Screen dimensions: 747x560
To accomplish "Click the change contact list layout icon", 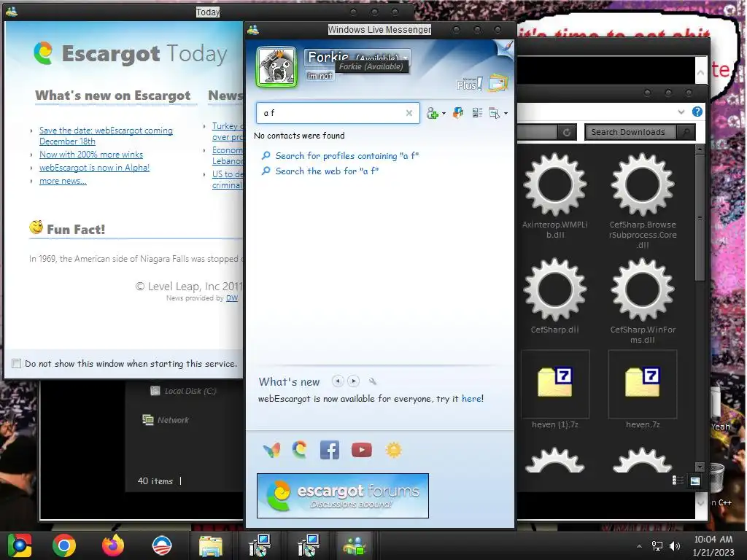I will pyautogui.click(x=477, y=113).
